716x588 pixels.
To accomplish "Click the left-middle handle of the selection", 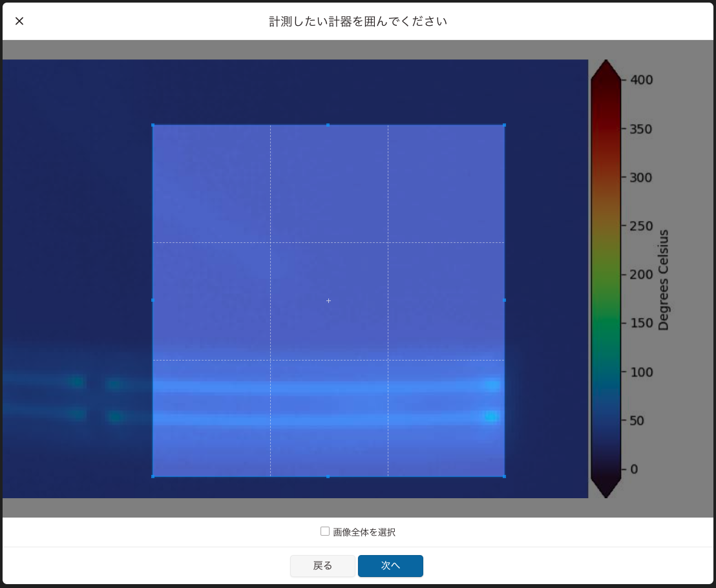I will click(x=153, y=300).
